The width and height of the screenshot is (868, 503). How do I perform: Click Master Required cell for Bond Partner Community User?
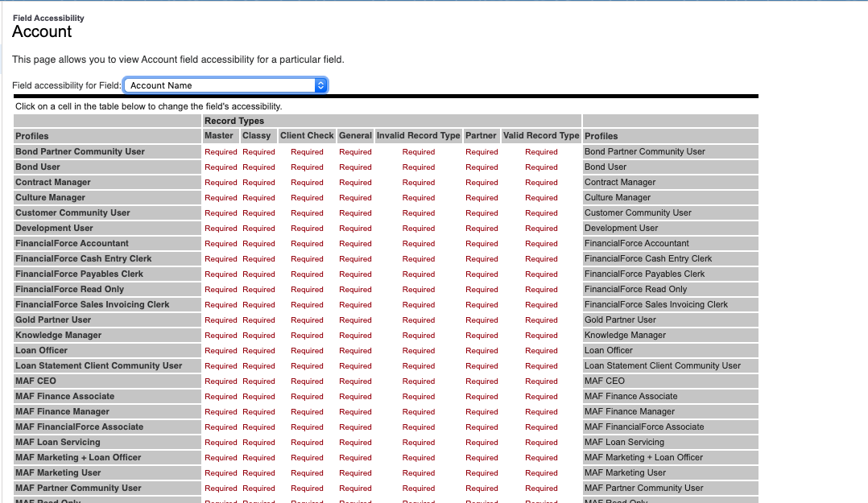tap(221, 151)
